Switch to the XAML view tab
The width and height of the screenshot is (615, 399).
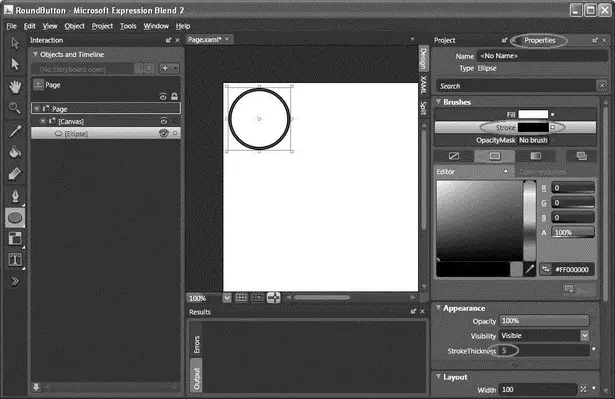tap(423, 85)
